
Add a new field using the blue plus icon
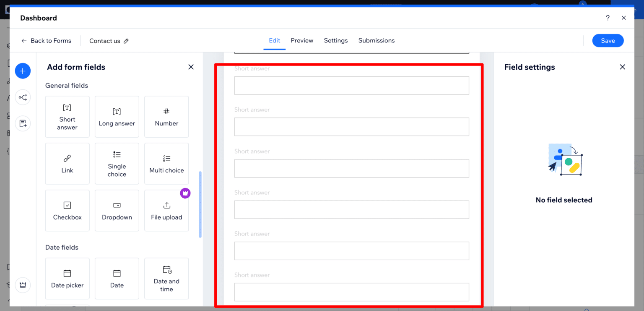pos(23,71)
